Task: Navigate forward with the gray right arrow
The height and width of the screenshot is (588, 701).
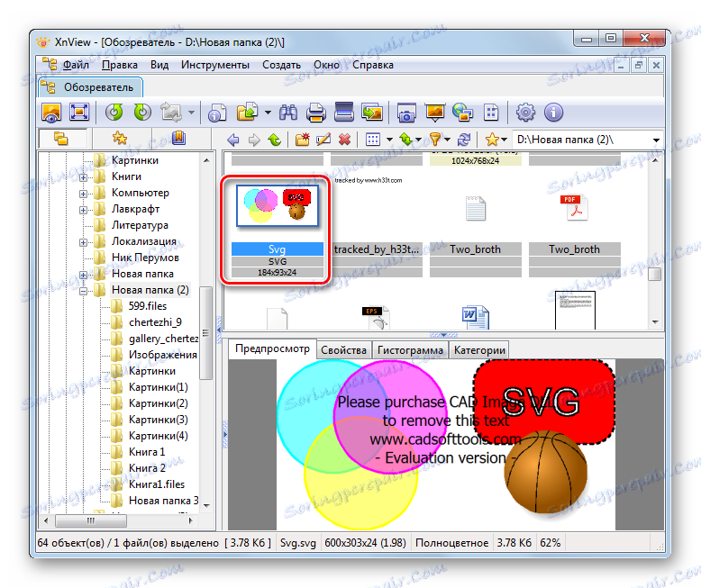Action: [254, 140]
